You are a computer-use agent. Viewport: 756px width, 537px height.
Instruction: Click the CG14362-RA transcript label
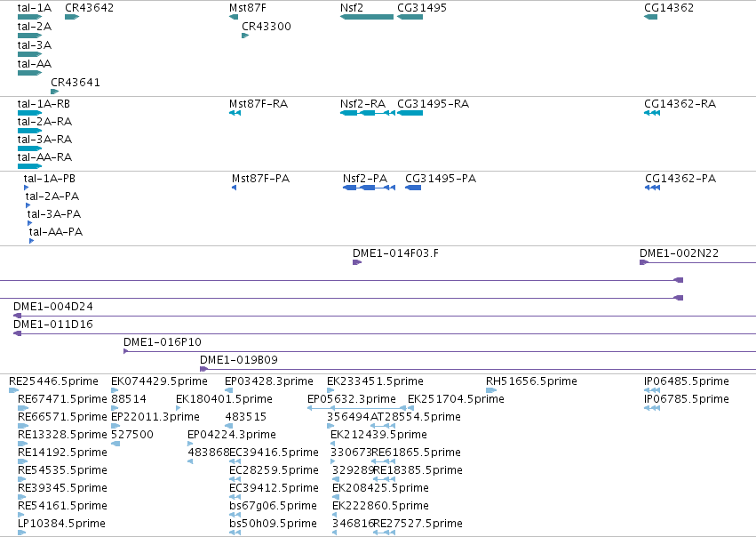pos(680,104)
